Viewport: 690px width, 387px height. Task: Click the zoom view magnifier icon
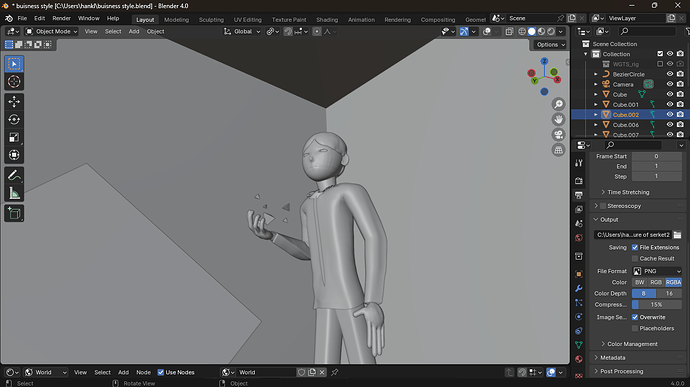pos(558,104)
